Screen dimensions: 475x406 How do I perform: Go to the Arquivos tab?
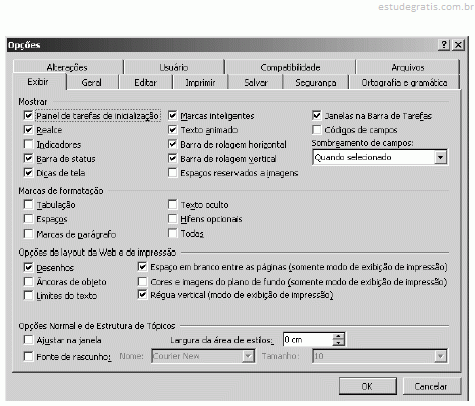click(x=408, y=67)
